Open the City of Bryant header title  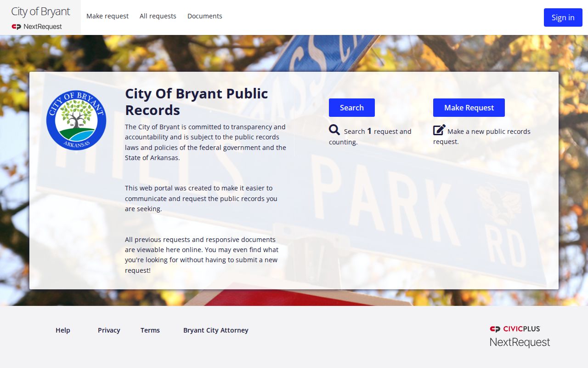point(40,11)
